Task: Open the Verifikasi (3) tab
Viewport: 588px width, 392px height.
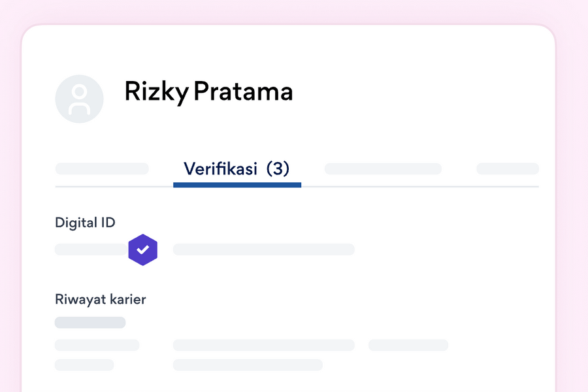Action: 236,169
